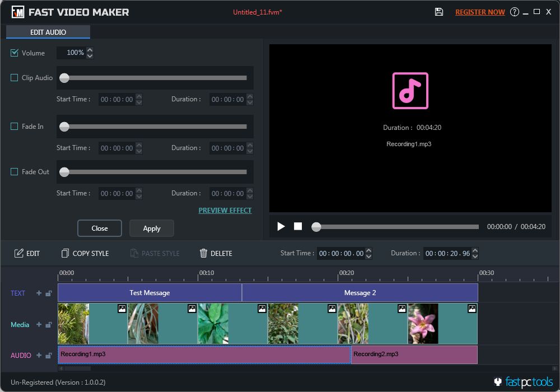Image resolution: width=560 pixels, height=392 pixels.
Task: Open the Edit tool on the timeline toolbar
Action: tap(27, 253)
